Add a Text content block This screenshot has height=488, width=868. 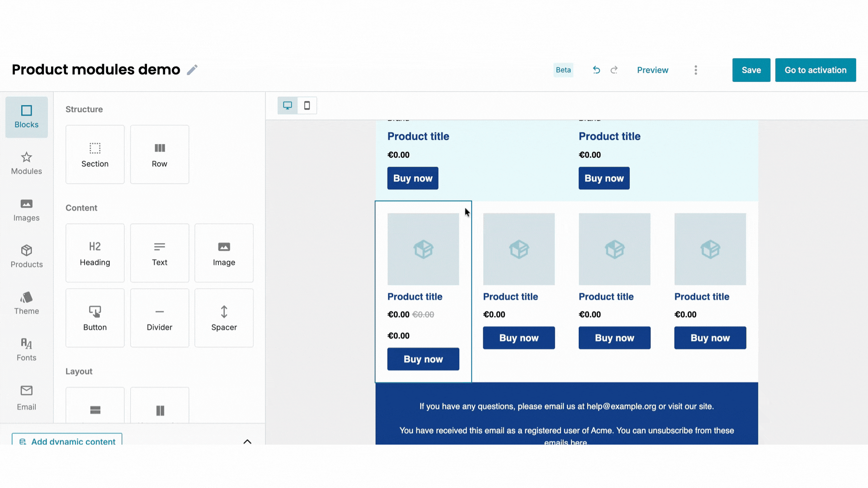(x=159, y=253)
